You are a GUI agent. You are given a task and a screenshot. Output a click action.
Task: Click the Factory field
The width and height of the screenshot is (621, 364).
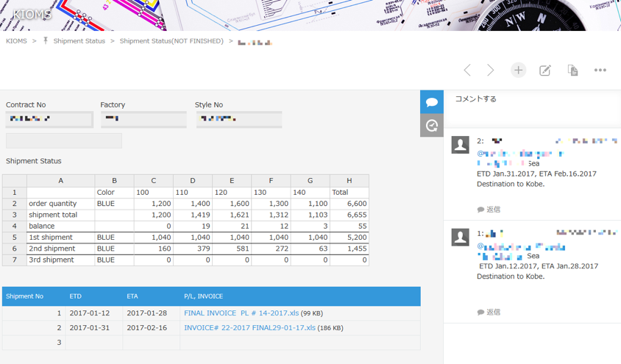click(x=143, y=119)
